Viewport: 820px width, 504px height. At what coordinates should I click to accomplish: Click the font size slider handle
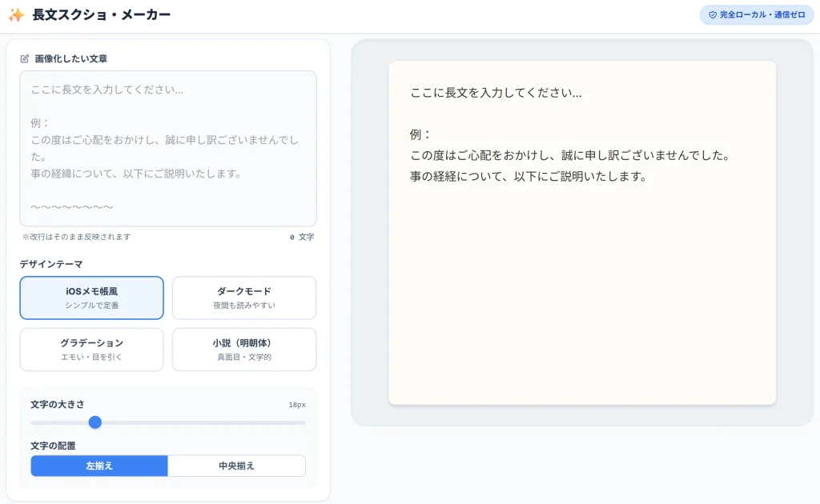[95, 422]
